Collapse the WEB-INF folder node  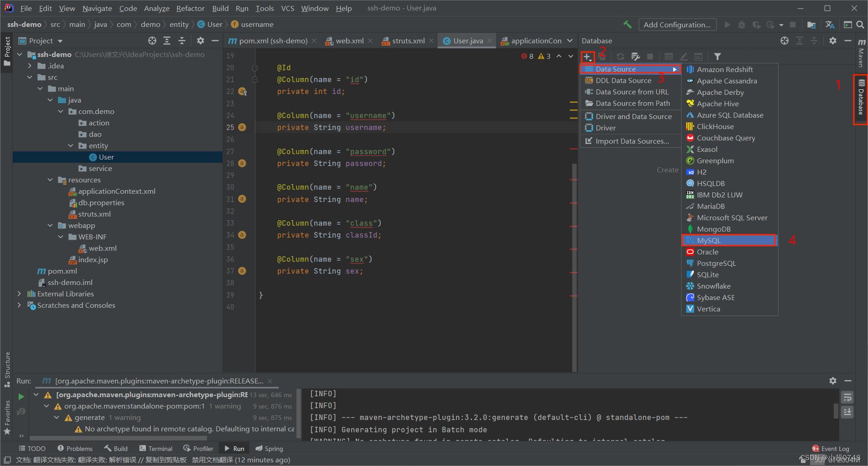[x=60, y=237]
